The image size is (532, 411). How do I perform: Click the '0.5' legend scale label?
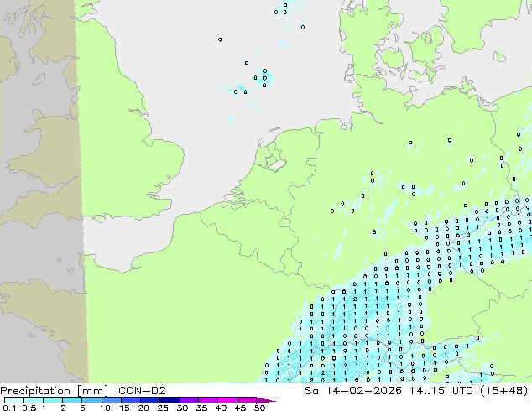[29, 408]
